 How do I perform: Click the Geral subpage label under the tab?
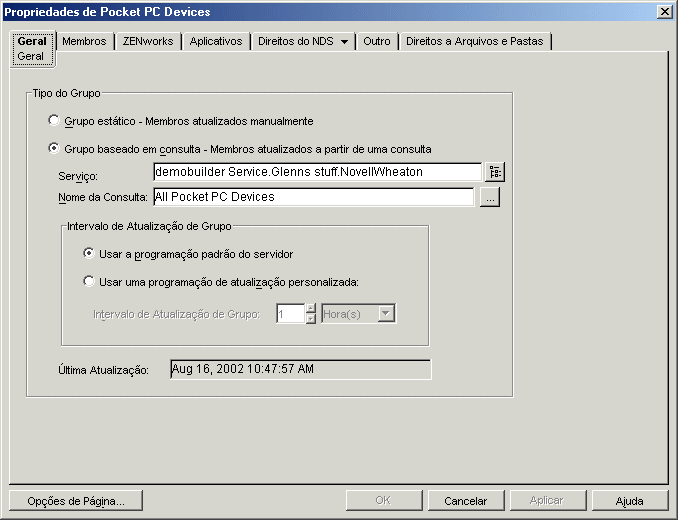(30, 56)
